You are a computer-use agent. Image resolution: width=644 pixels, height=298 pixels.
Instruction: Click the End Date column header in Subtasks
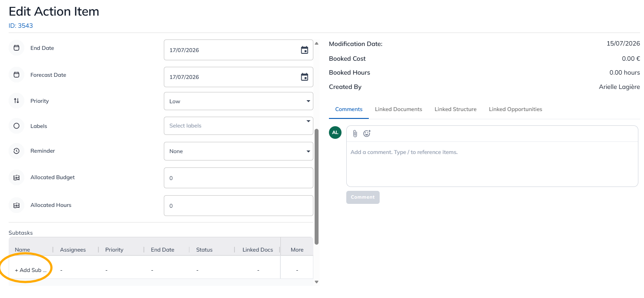pyautogui.click(x=163, y=250)
